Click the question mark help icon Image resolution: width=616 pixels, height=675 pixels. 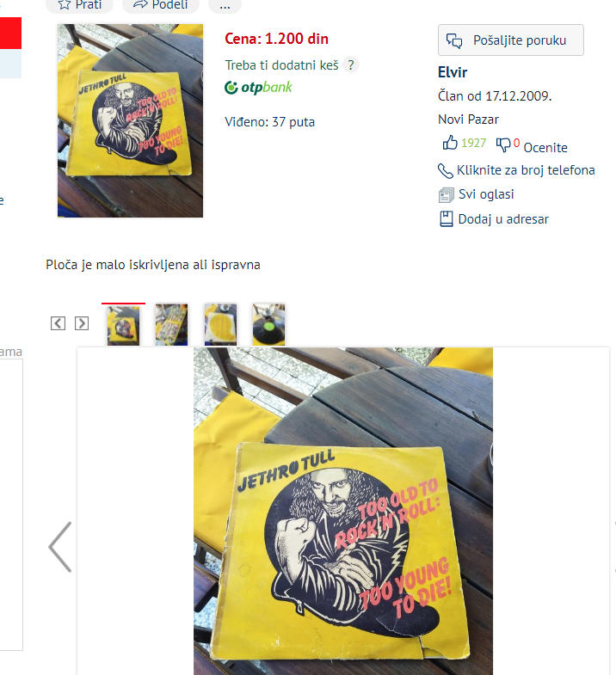(x=351, y=65)
